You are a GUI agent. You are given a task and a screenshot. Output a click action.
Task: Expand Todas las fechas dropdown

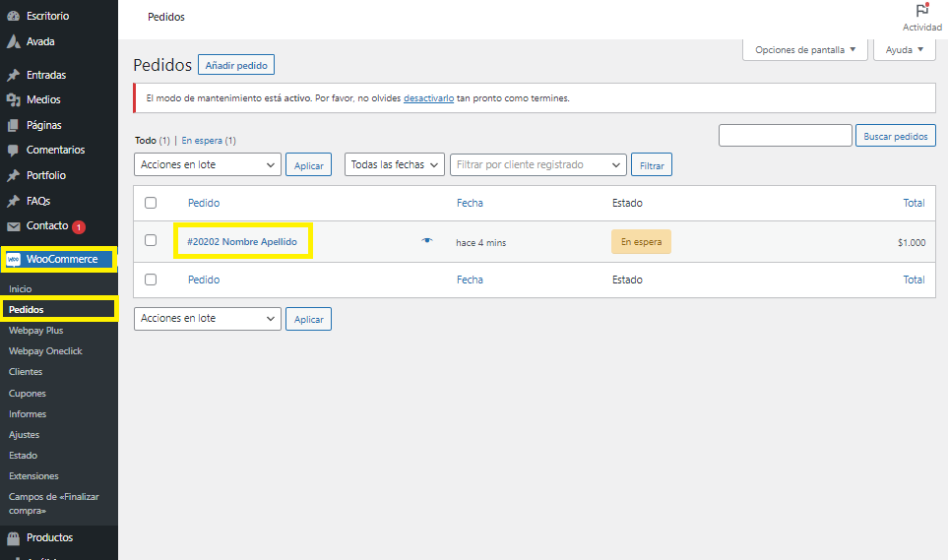pyautogui.click(x=395, y=165)
